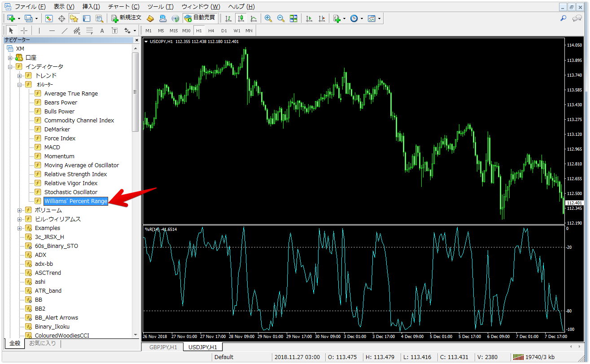Open the indicators list dropdown arrow

pyautogui.click(x=345, y=18)
